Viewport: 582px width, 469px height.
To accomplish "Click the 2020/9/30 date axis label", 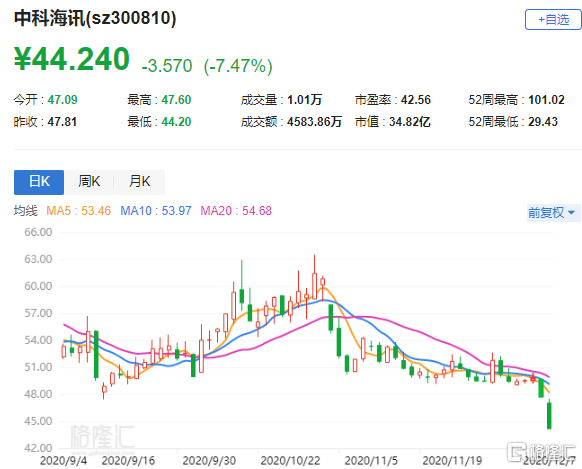I will [209, 461].
